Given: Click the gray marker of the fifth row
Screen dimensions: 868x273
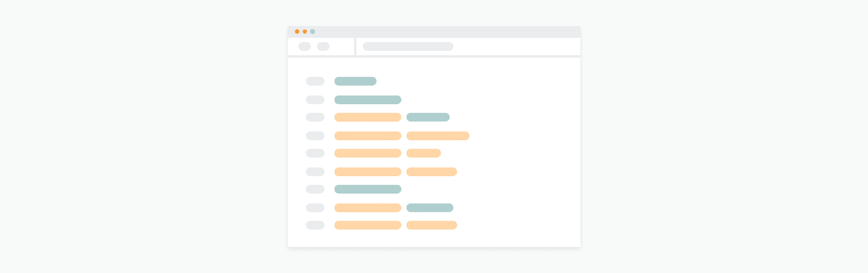Looking at the screenshot, I should click(x=315, y=153).
